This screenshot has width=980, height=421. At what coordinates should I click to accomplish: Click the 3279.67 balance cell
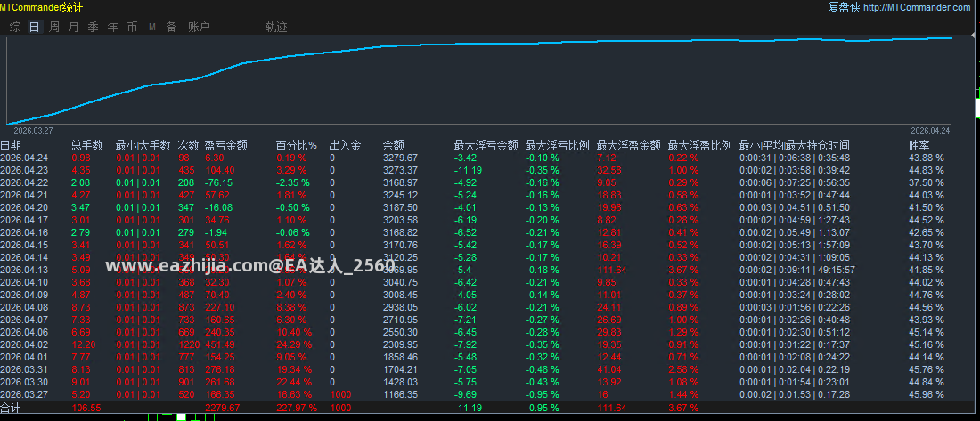(400, 158)
